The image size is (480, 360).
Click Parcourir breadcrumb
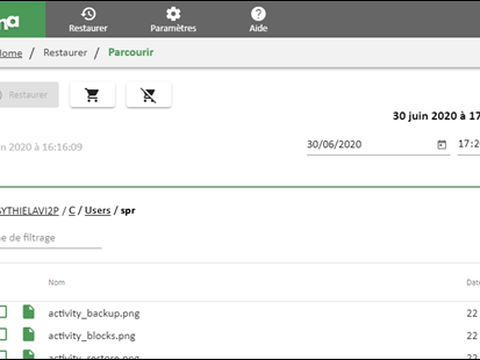(x=131, y=52)
